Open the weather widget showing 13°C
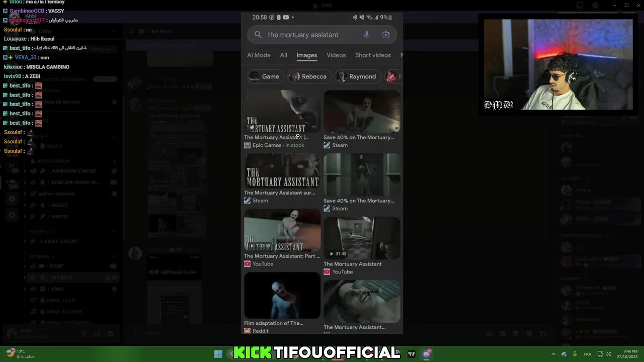This screenshot has height=362, width=644. point(20,353)
